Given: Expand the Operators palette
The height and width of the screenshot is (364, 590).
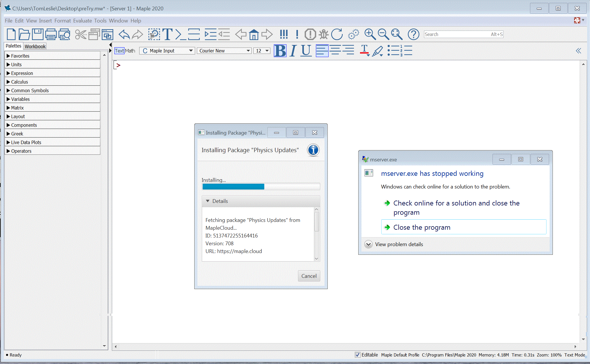Looking at the screenshot, I should tap(52, 151).
